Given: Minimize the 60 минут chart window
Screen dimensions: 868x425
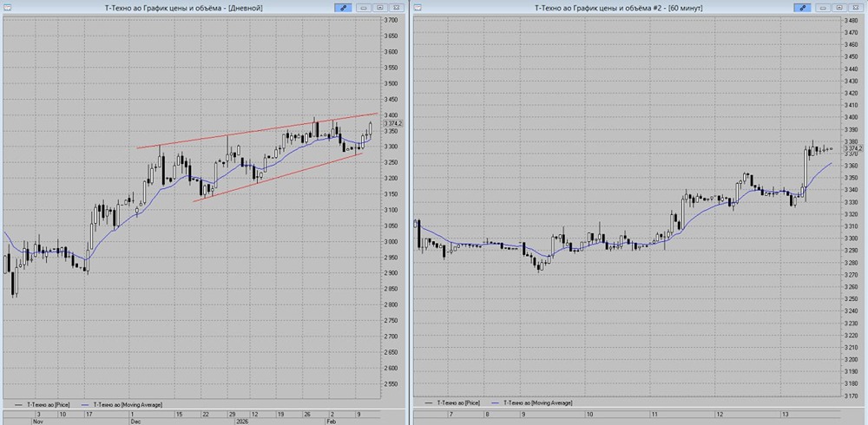Looking at the screenshot, I should coord(823,8).
